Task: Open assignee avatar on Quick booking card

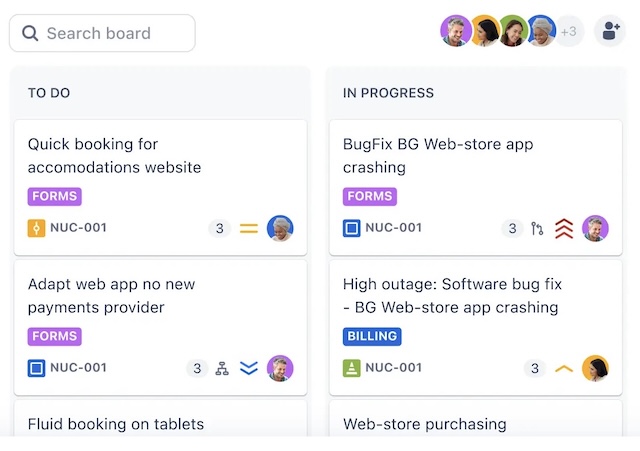Action: (x=280, y=228)
